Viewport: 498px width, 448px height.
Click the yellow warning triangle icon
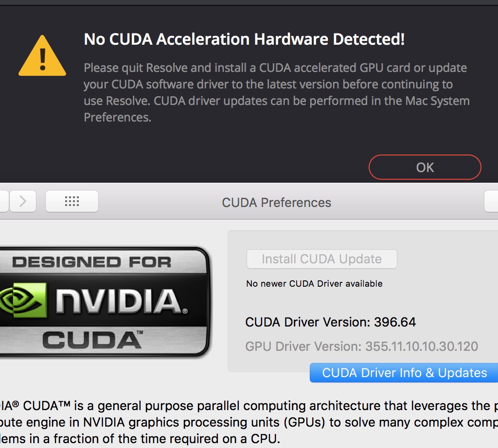pos(42,56)
